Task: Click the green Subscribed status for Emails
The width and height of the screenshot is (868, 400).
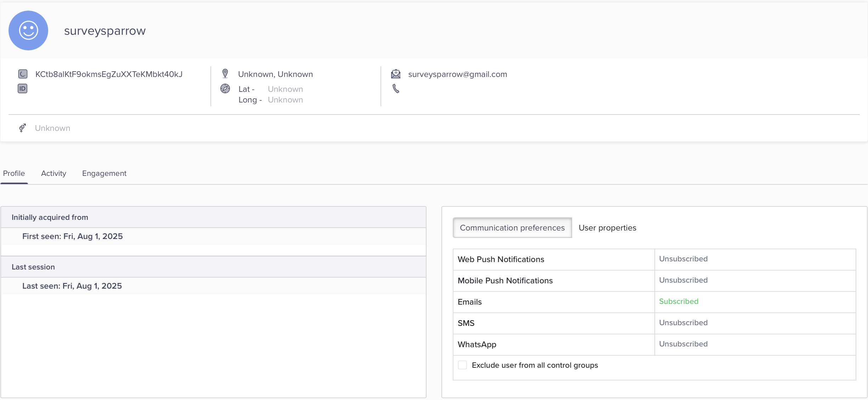Action: (x=679, y=301)
